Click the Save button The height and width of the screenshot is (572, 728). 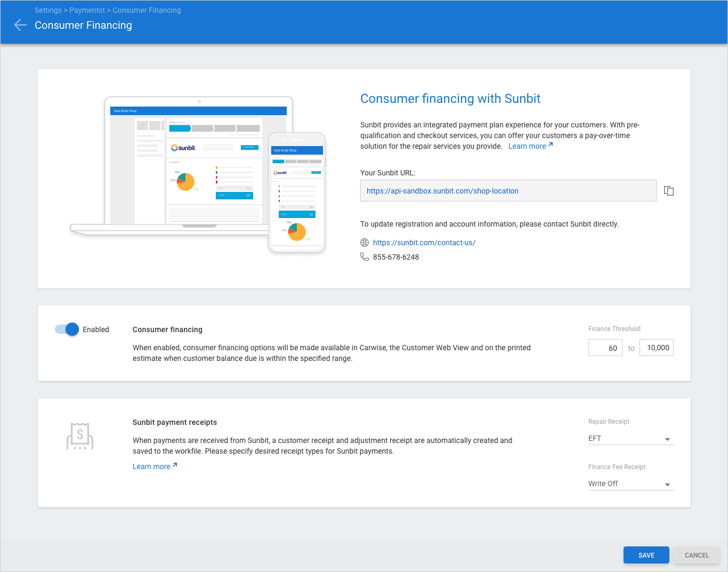(x=646, y=555)
